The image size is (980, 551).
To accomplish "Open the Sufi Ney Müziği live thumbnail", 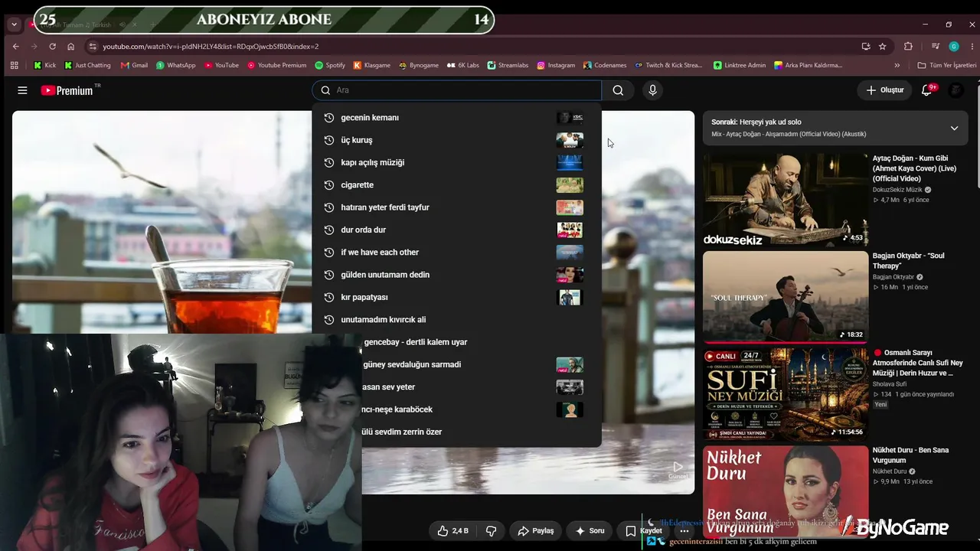I will click(x=786, y=394).
